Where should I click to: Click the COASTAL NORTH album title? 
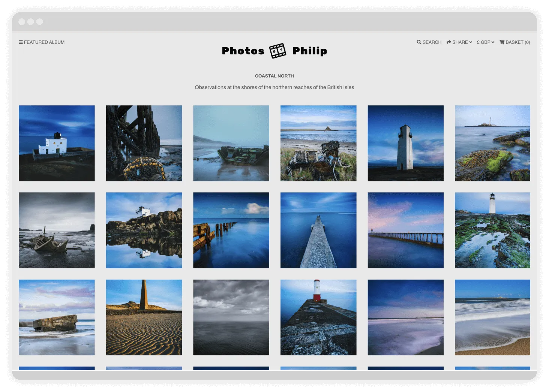pos(274,76)
